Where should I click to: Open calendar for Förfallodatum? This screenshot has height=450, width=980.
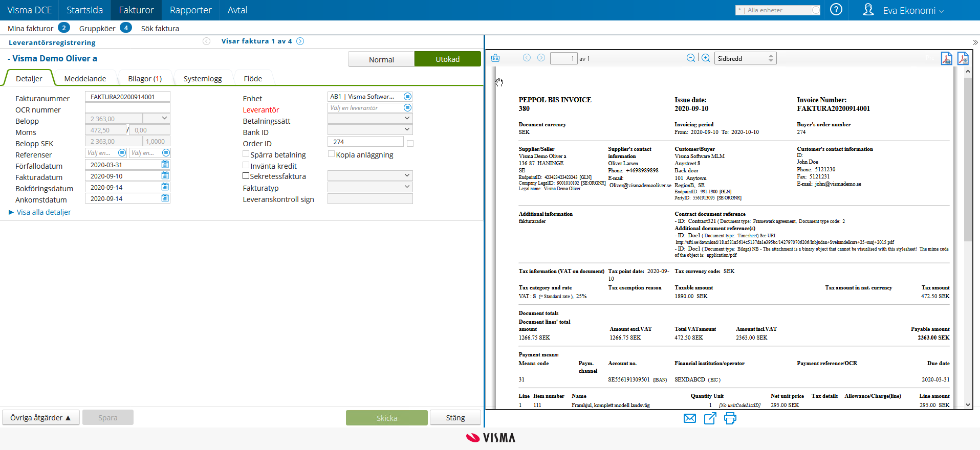click(165, 165)
